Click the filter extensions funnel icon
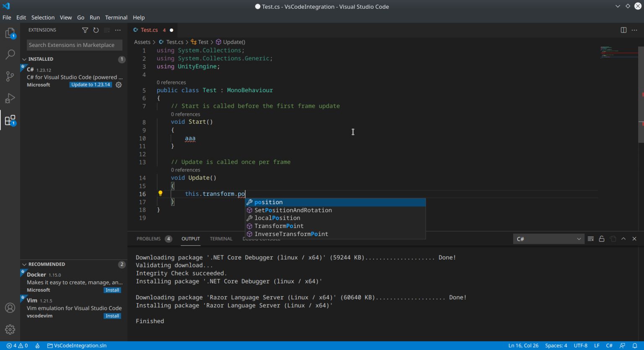This screenshot has width=644, height=350. tap(85, 30)
